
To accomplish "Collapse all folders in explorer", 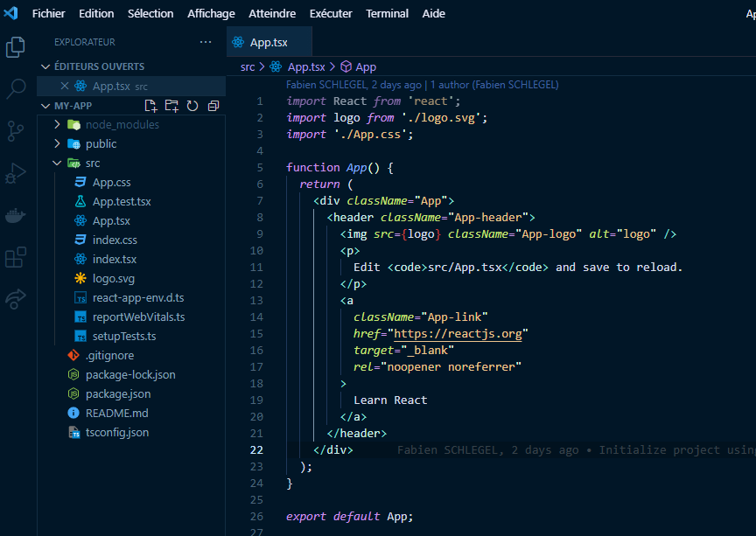I will click(213, 106).
